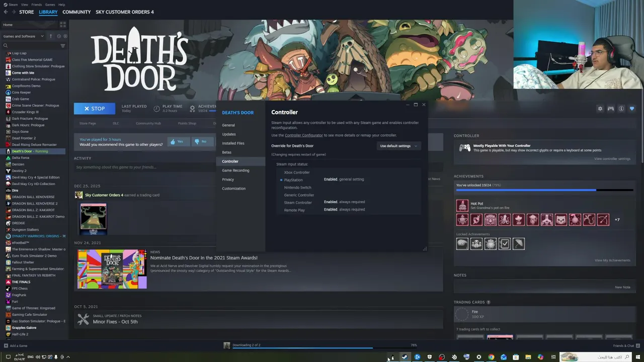Select Installed Files in properties sidebar
644x362 pixels.
tap(233, 143)
